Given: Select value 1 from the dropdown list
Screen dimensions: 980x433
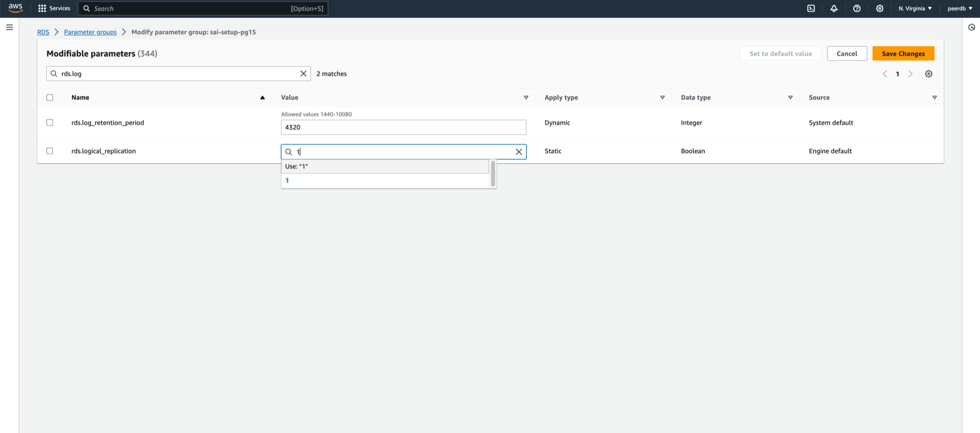Looking at the screenshot, I should pos(384,181).
